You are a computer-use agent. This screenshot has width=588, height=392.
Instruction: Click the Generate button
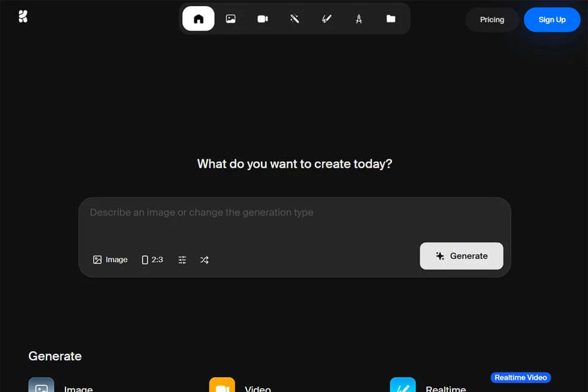461,256
